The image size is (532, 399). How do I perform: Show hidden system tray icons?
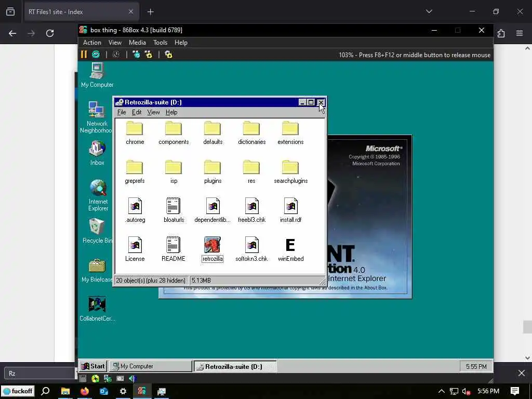click(442, 391)
